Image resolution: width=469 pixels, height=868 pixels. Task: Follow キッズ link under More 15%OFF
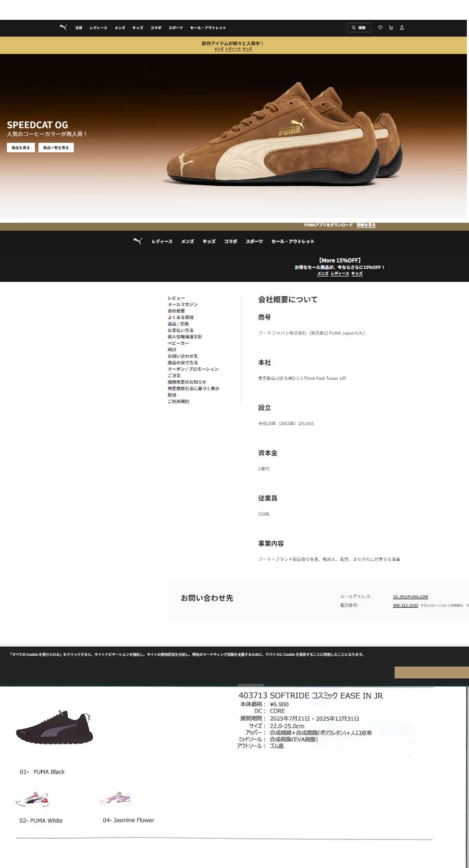[356, 274]
